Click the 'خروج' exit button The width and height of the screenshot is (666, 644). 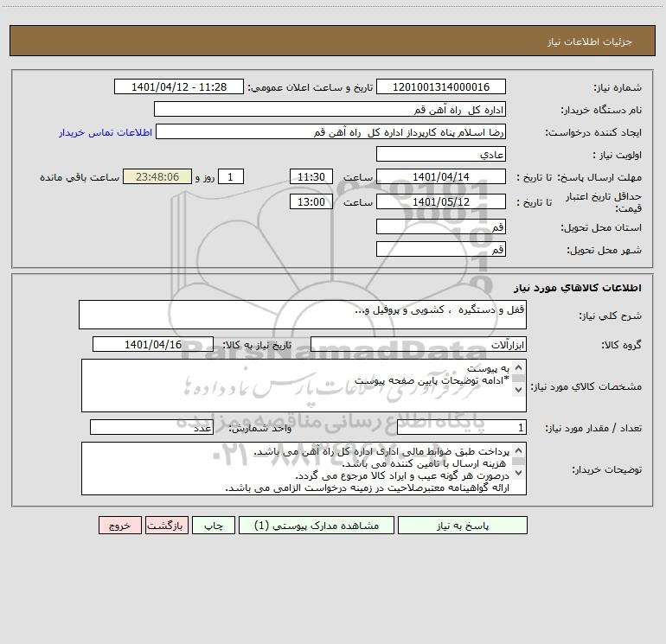click(x=119, y=526)
